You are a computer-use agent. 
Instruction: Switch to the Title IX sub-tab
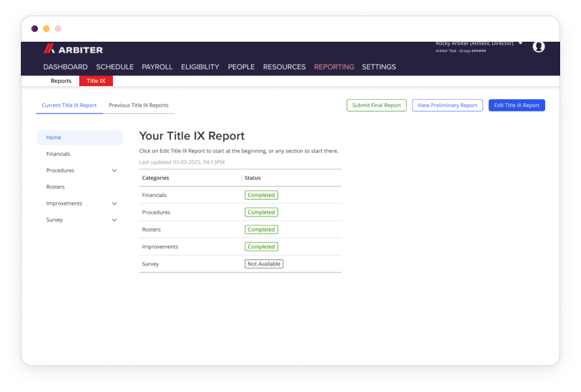[x=96, y=81]
